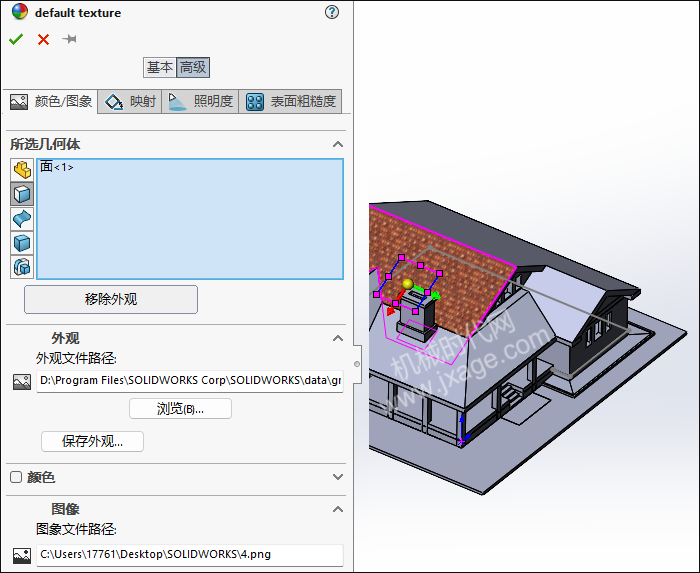Enable the 颜色 checkbox
This screenshot has width=700, height=573.
click(16, 477)
